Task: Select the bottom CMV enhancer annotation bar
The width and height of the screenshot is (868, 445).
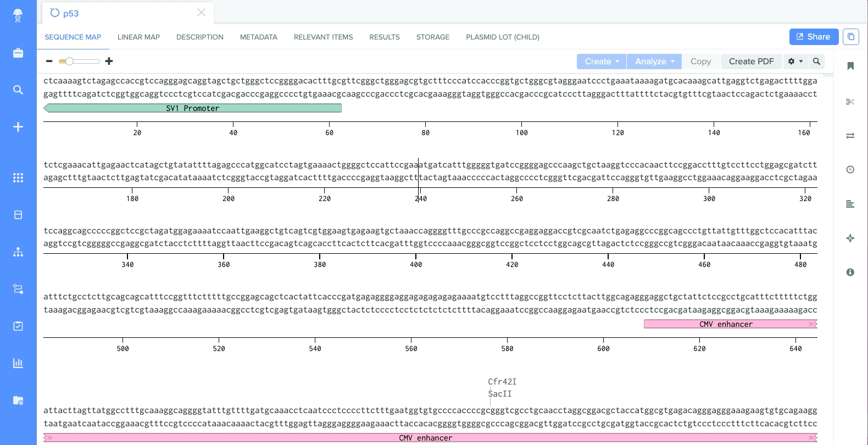Action: 430,438
